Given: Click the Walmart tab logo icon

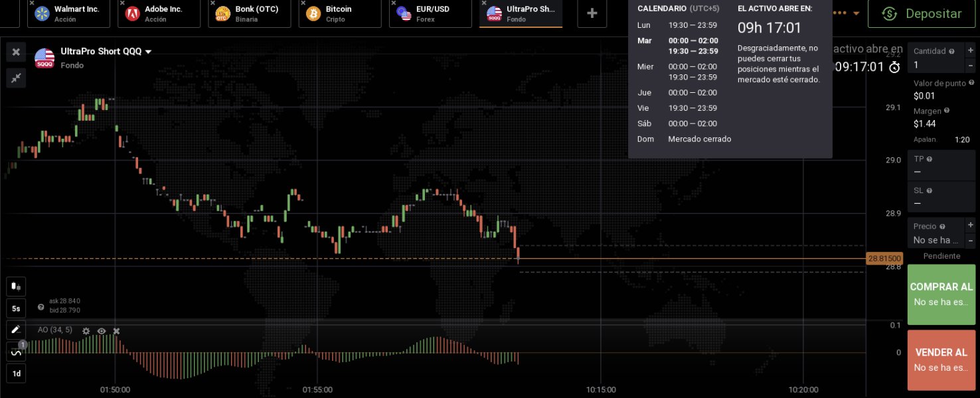Looking at the screenshot, I should [x=43, y=13].
